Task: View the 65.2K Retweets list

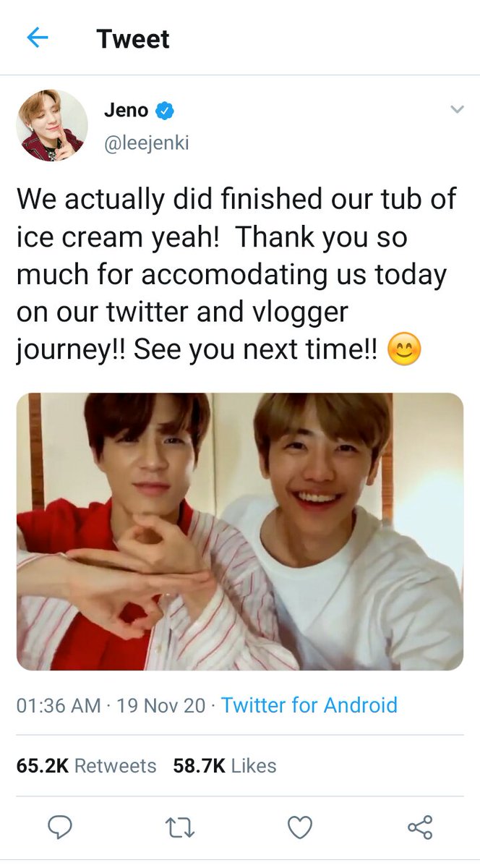Action: click(x=86, y=766)
